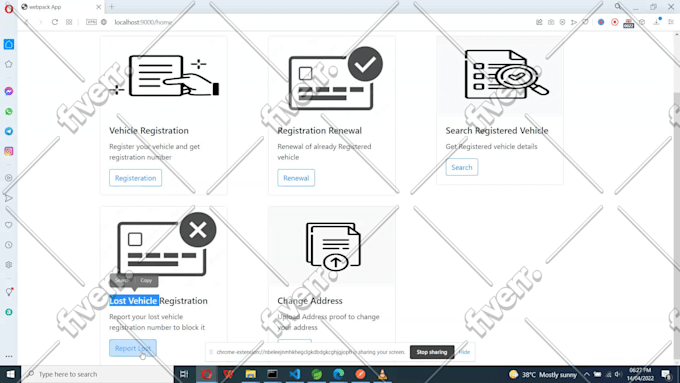Click the Registeration button
This screenshot has height=383, width=680.
point(135,178)
